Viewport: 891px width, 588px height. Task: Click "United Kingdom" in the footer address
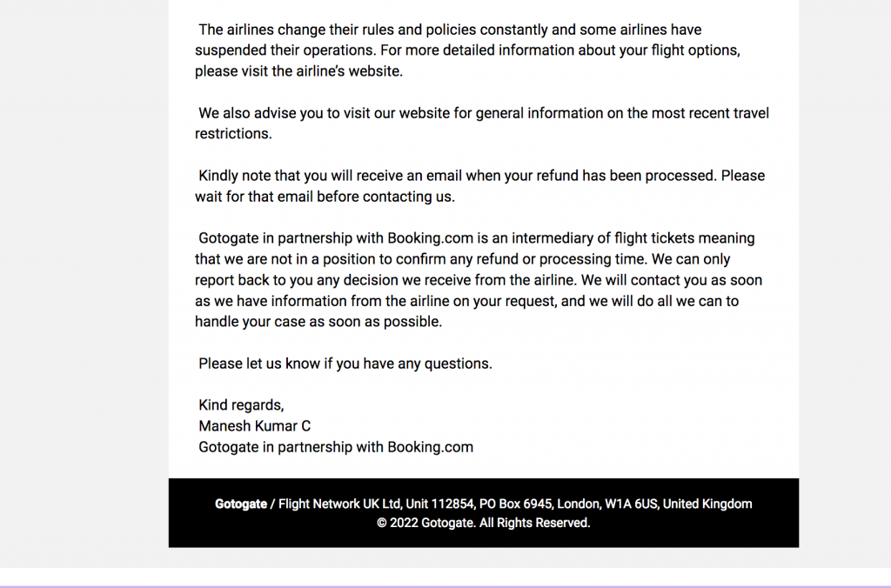click(707, 504)
